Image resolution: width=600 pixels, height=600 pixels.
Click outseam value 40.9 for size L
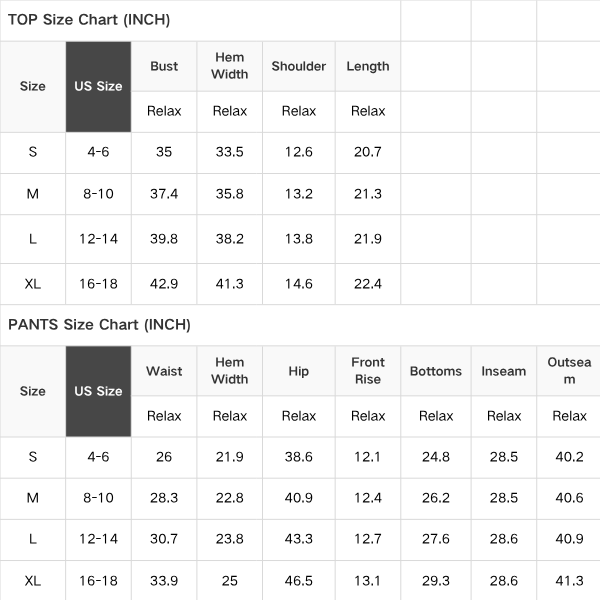coord(569,539)
